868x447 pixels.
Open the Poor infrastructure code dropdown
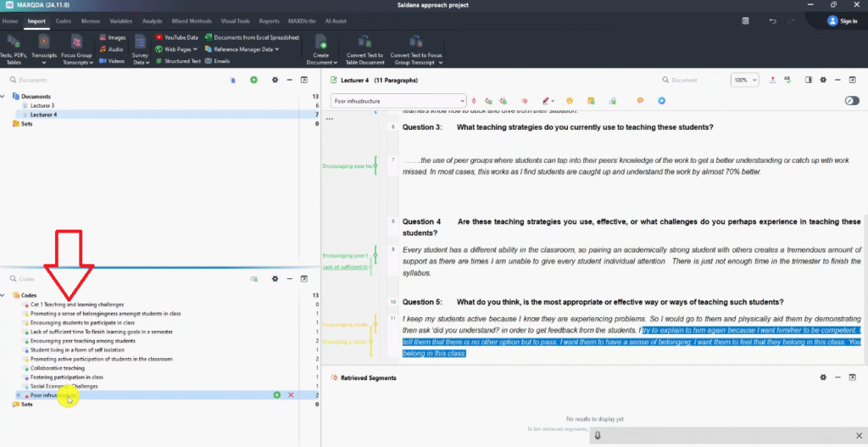point(461,101)
